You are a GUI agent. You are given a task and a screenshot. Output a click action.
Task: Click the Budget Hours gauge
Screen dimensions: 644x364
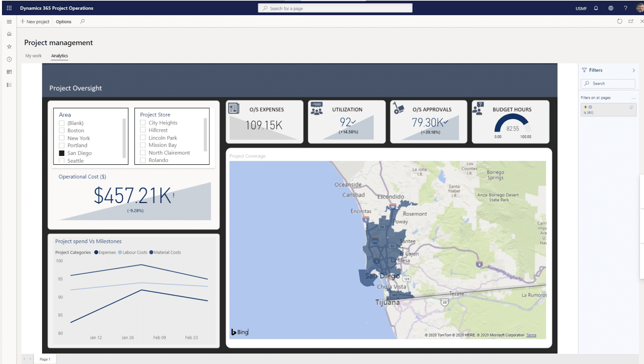[512, 124]
